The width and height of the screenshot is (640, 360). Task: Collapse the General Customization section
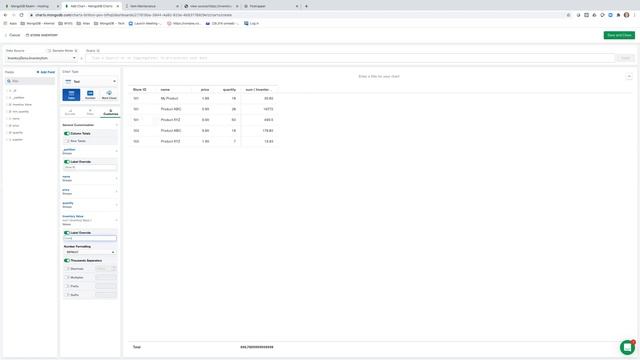coord(116,125)
